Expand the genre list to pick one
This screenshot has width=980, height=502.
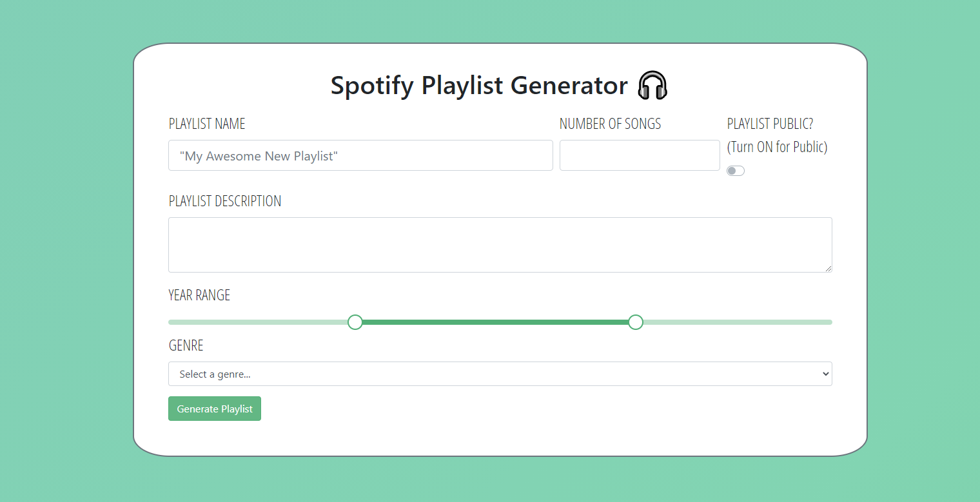[x=500, y=374]
